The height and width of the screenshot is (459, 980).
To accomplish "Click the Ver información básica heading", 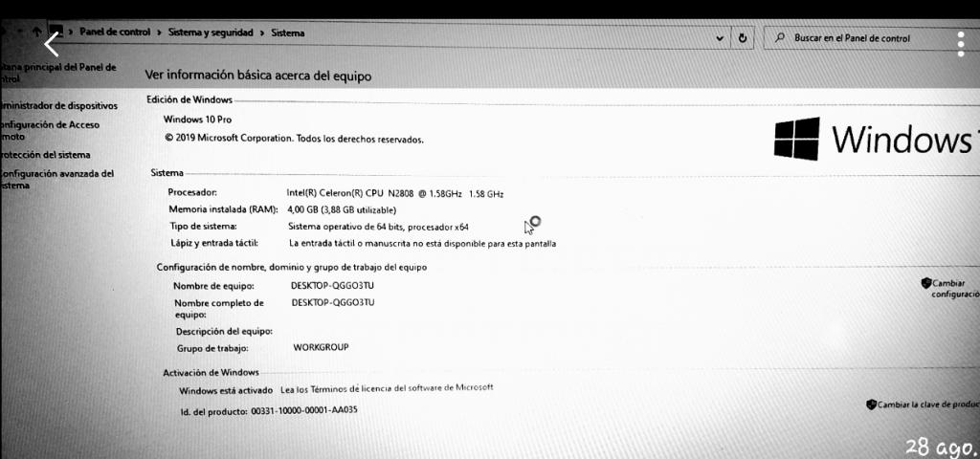I will [258, 76].
